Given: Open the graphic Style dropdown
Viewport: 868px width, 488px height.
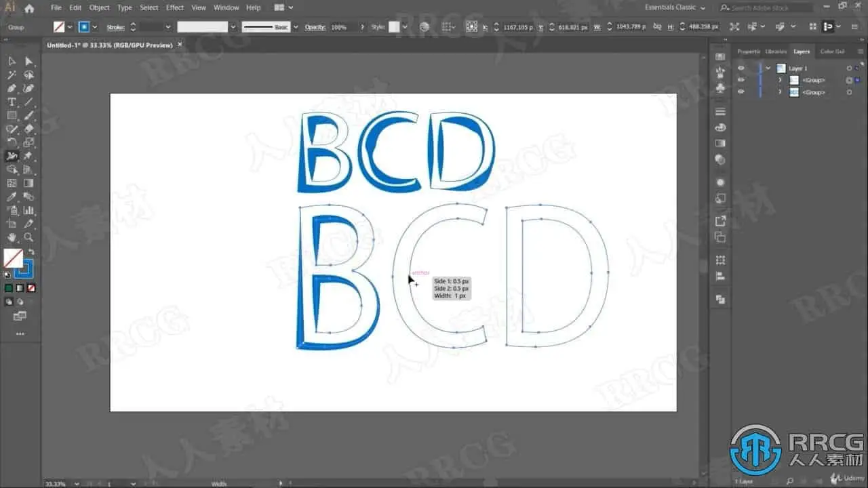Looking at the screenshot, I should pyautogui.click(x=405, y=27).
